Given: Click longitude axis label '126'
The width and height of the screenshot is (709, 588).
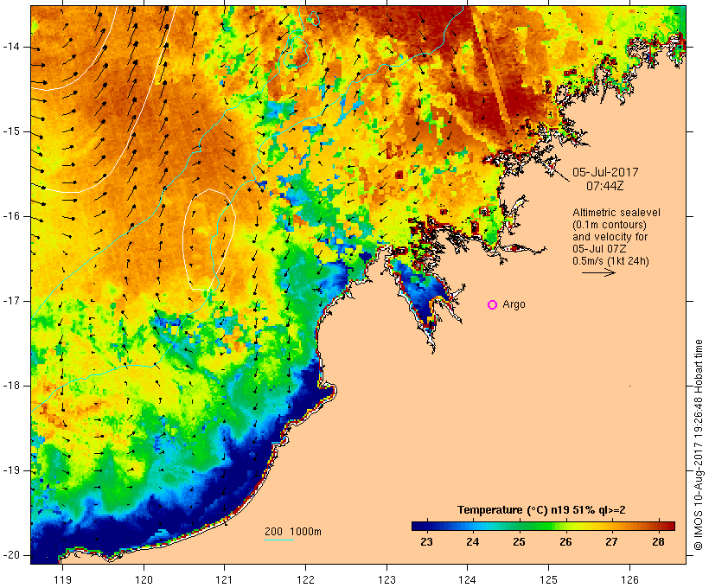Looking at the screenshot, I should coord(629,580).
